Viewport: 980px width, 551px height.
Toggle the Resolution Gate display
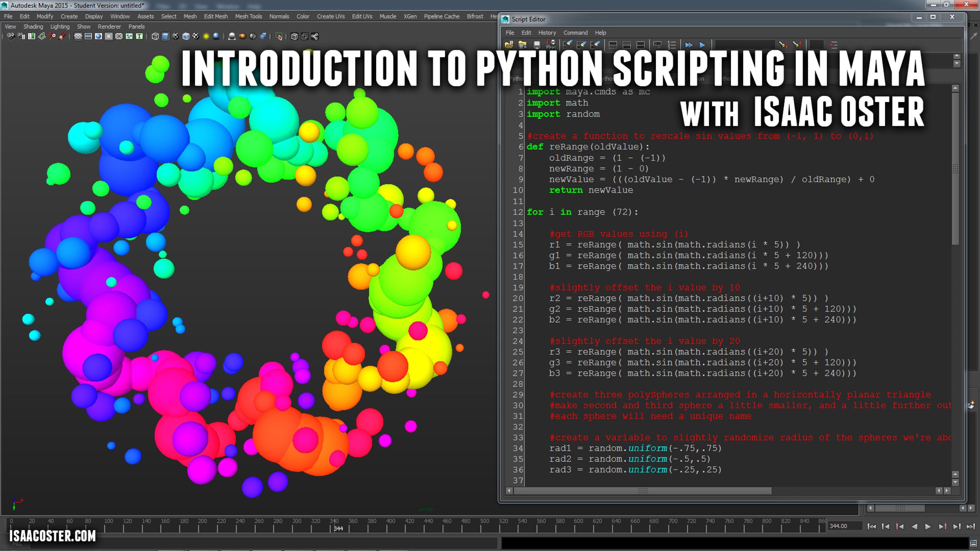pos(98,37)
